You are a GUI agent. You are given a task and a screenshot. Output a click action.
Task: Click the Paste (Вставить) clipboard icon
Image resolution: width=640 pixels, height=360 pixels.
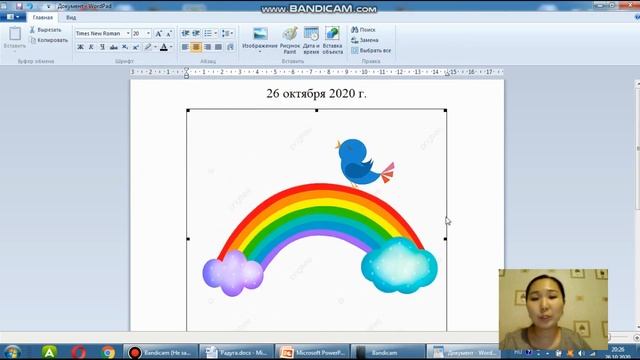pos(15,34)
